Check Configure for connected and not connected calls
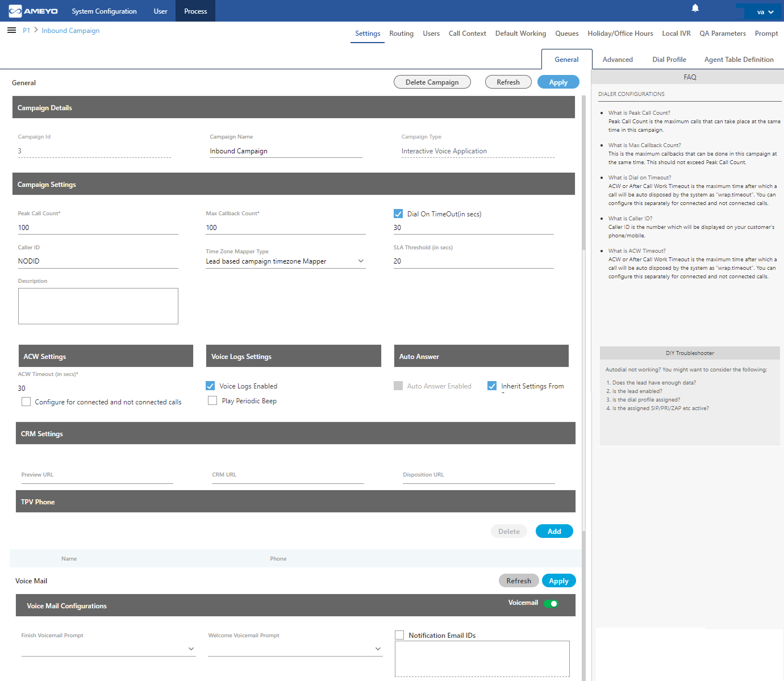 [x=26, y=402]
